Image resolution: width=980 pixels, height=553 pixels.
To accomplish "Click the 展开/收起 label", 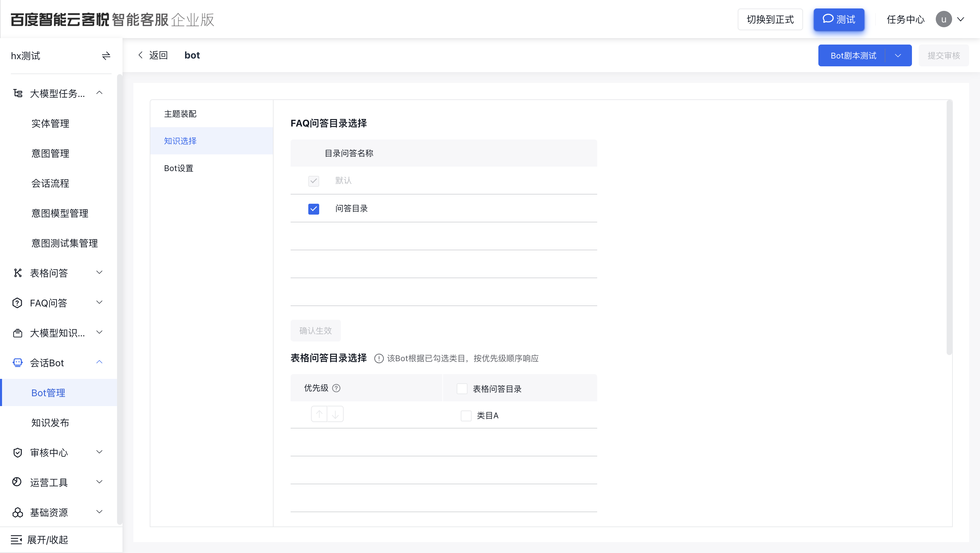I will click(x=48, y=539).
